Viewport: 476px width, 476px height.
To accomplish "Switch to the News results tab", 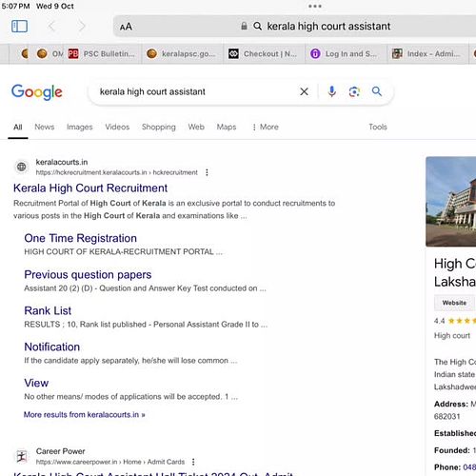I will (45, 127).
